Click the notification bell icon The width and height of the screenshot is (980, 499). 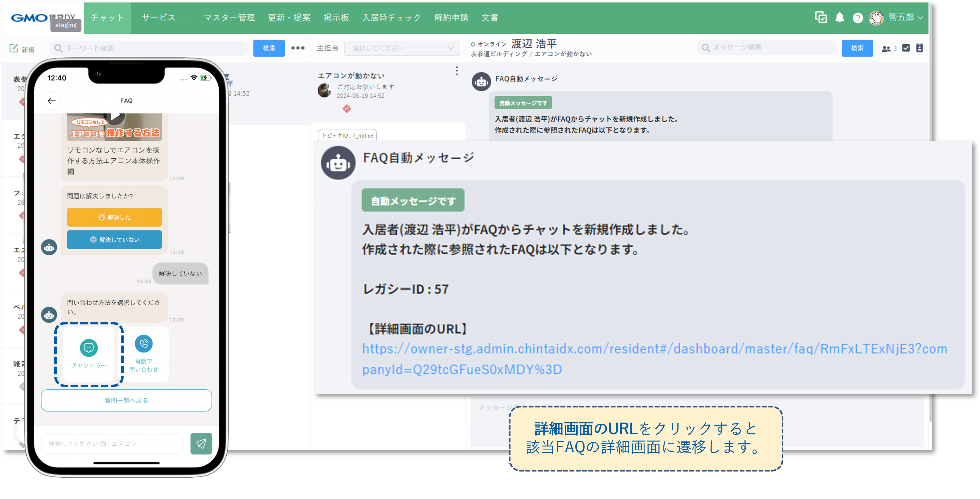tap(840, 18)
